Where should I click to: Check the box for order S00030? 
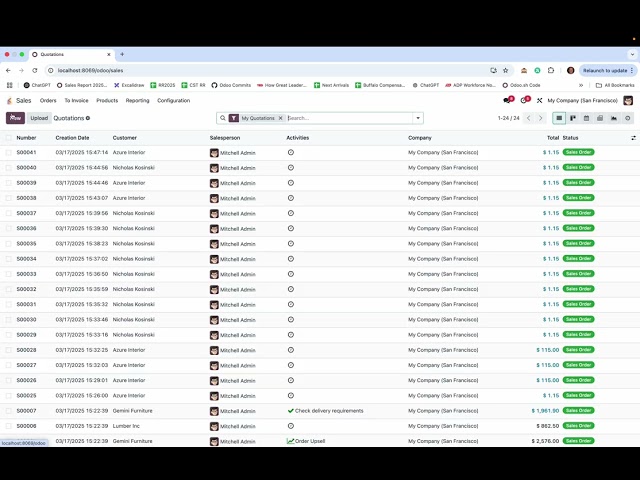click(9, 320)
